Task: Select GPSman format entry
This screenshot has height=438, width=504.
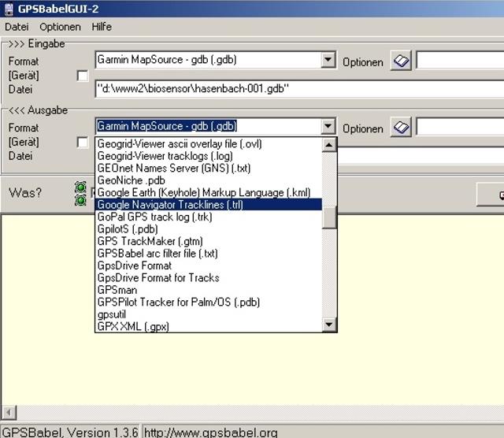Action: (209, 290)
